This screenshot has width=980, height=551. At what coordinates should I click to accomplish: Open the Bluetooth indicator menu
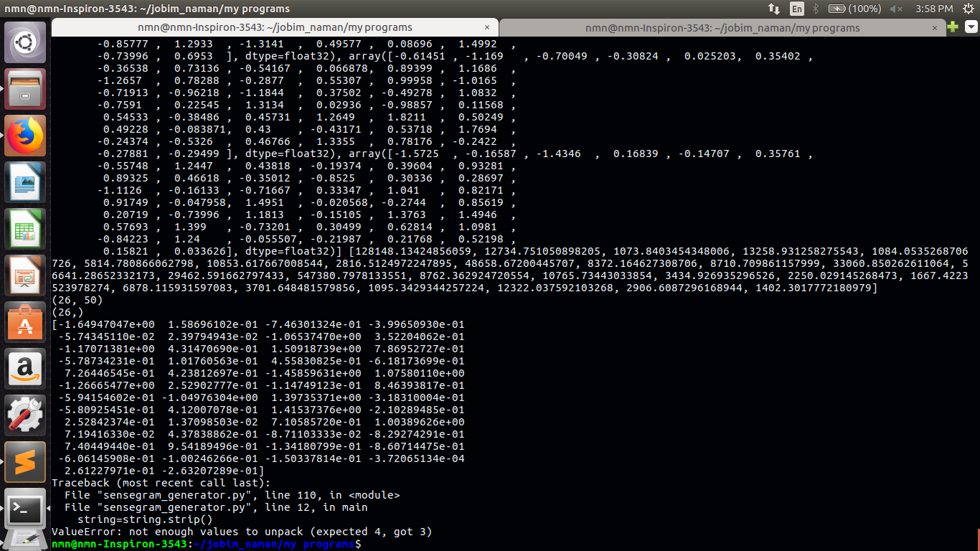(x=816, y=9)
